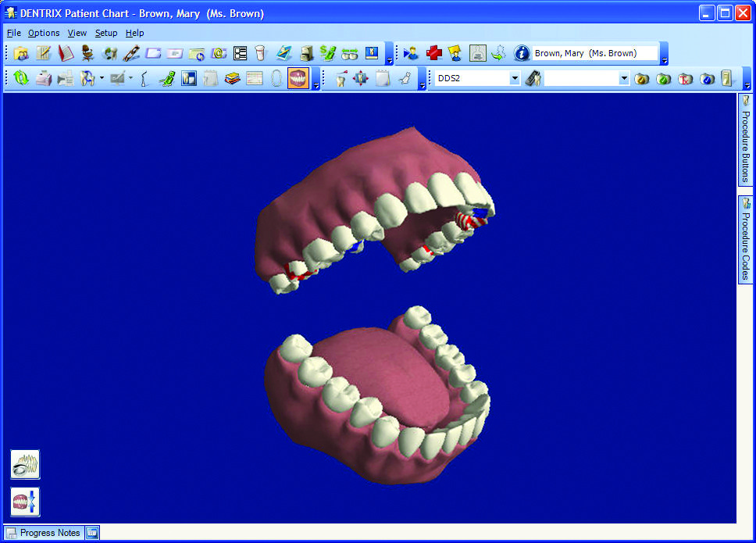The height and width of the screenshot is (543, 756).
Task: Click the bite-closing teeth icon in the lower-left workspace
Action: (x=24, y=502)
